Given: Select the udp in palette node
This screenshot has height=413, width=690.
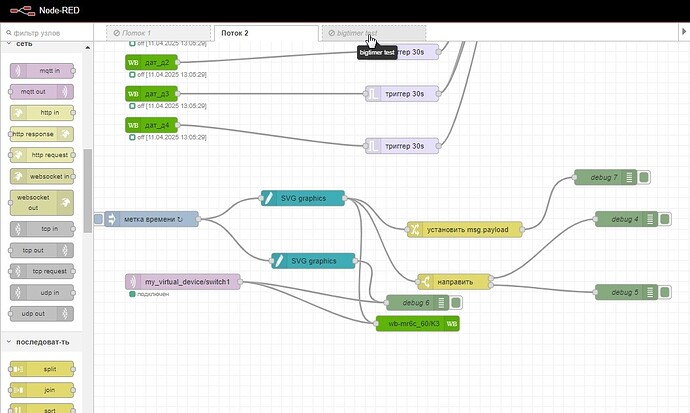Looking at the screenshot, I should (x=42, y=292).
